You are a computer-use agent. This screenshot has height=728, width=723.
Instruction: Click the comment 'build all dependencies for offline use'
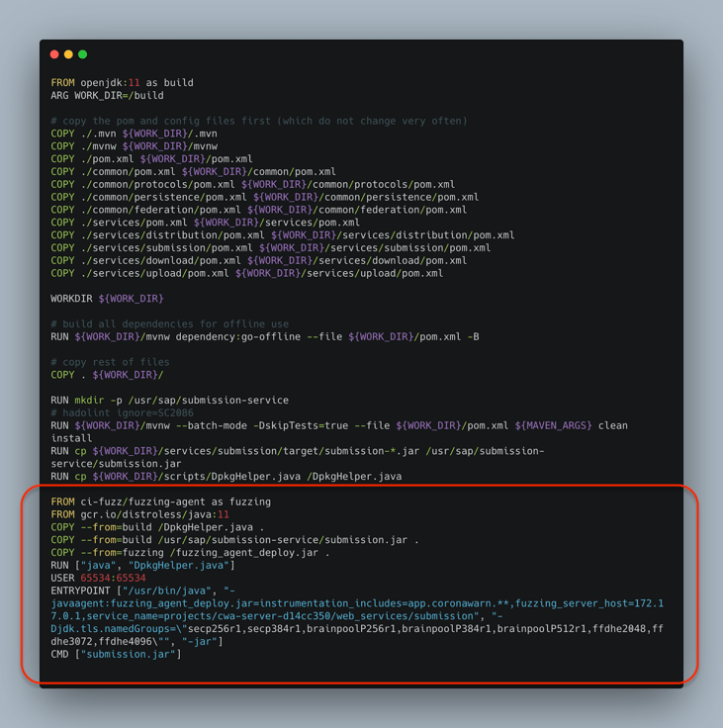(169, 324)
